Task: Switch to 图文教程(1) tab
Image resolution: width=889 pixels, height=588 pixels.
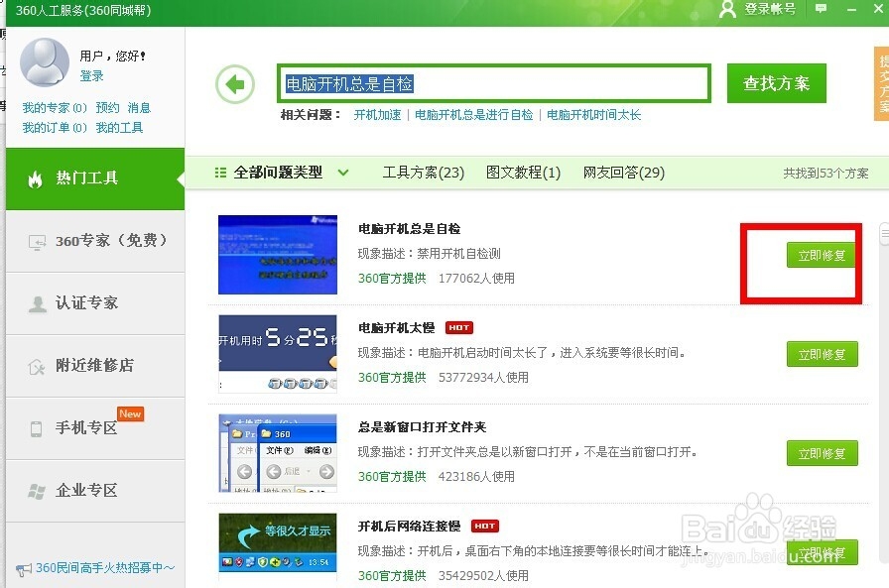Action: (523, 173)
